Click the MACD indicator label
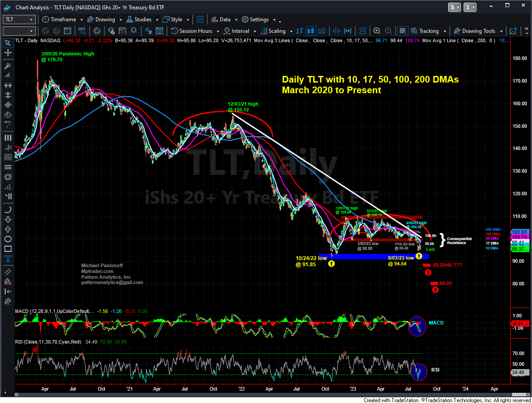 [436, 323]
